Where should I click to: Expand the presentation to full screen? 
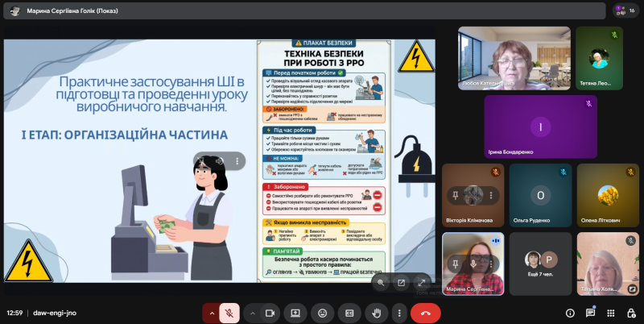(421, 282)
